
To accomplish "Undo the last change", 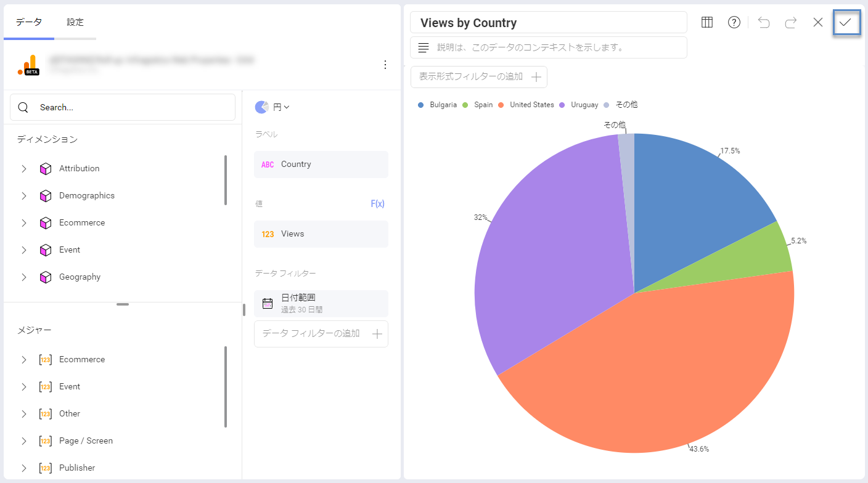I will [x=764, y=23].
